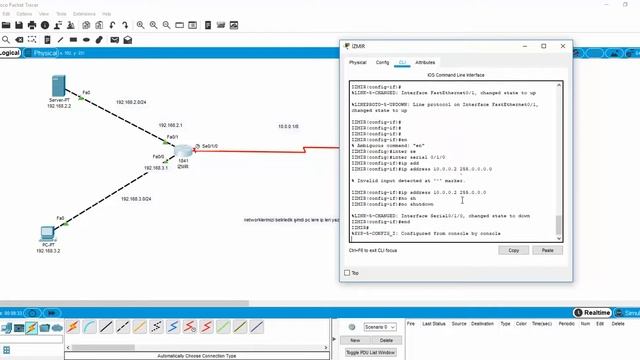Click the Copy toolbar icon
Viewport: 640px width, 360px height.
(x=86, y=25)
